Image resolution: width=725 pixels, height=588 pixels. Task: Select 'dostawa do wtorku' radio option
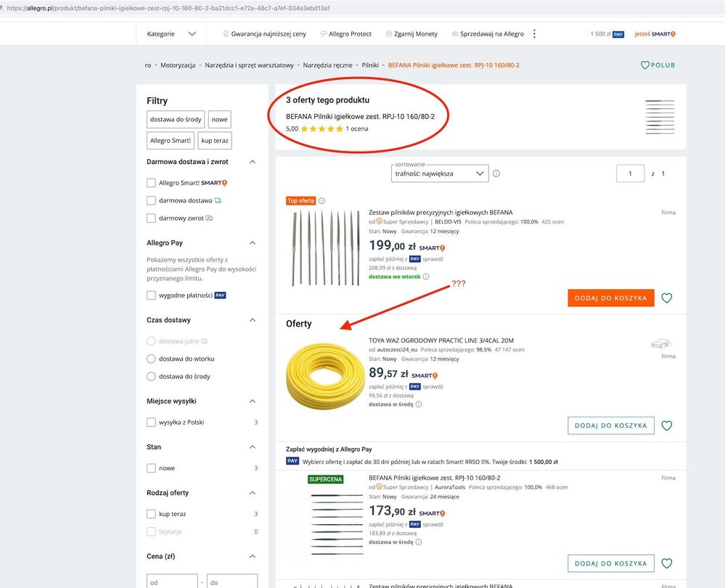pyautogui.click(x=151, y=359)
